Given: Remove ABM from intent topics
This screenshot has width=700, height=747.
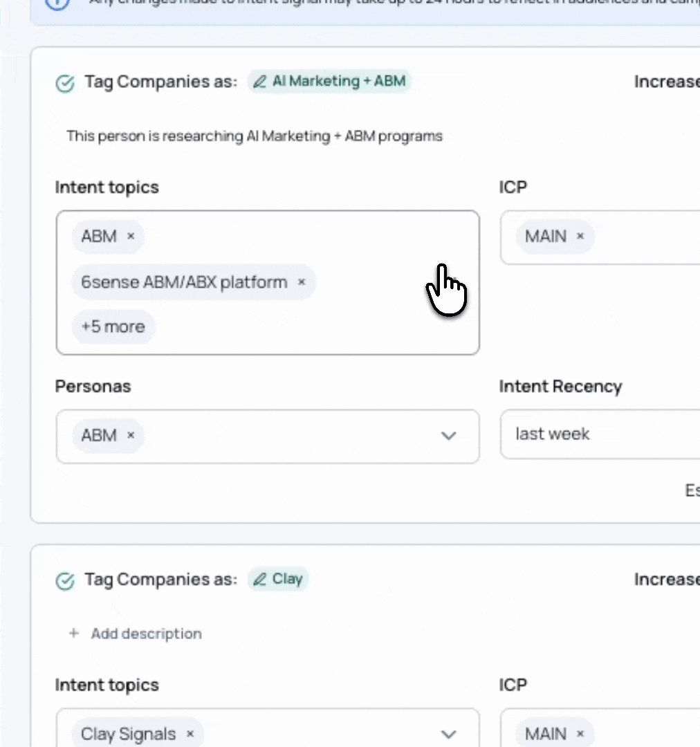Looking at the screenshot, I should point(131,236).
